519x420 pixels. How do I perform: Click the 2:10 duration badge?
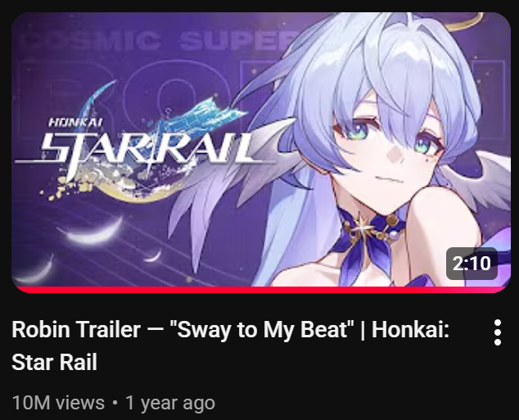(472, 264)
